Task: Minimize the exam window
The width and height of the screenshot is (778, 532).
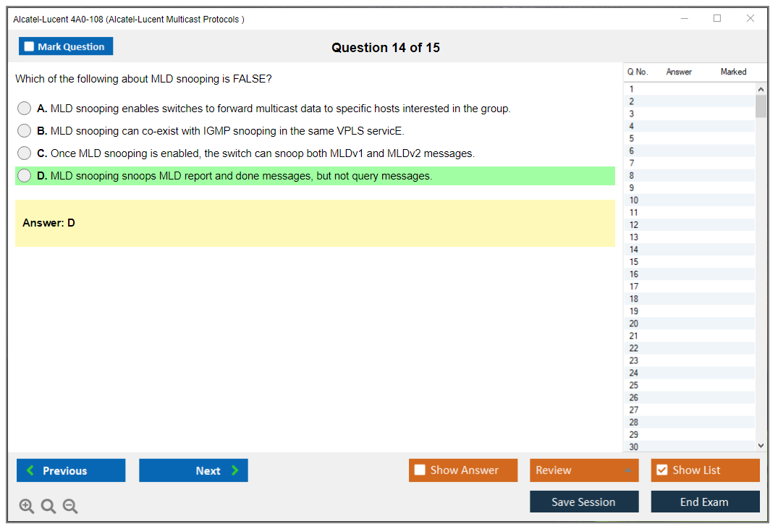Action: 684,19
